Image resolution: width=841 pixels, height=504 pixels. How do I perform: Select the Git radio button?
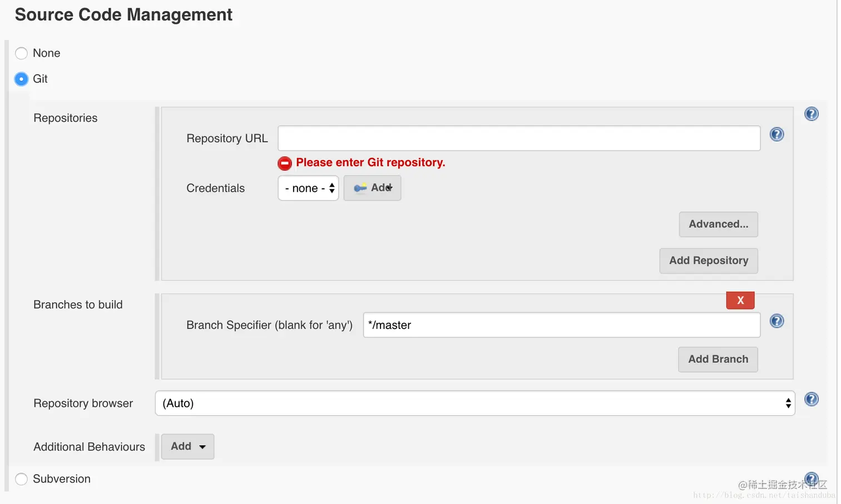(21, 79)
